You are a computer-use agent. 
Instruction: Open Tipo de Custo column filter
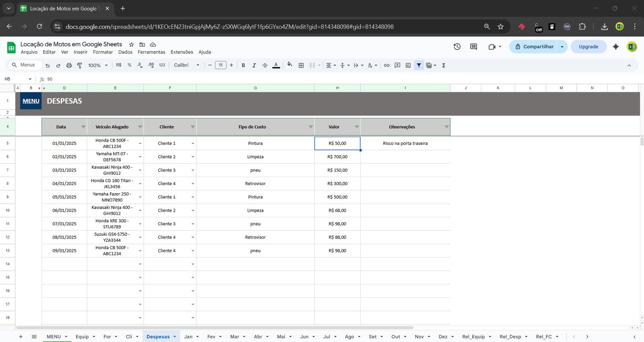pyautogui.click(x=310, y=127)
